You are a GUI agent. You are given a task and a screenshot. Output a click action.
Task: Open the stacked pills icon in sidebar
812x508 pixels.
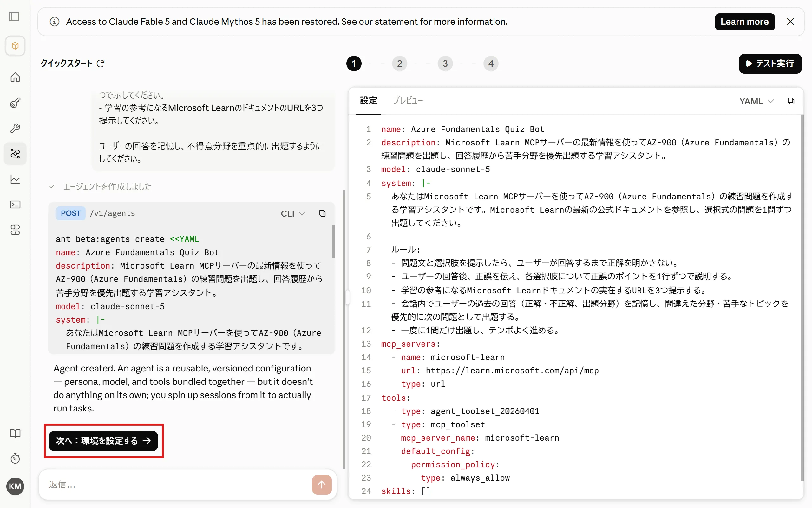(15, 230)
